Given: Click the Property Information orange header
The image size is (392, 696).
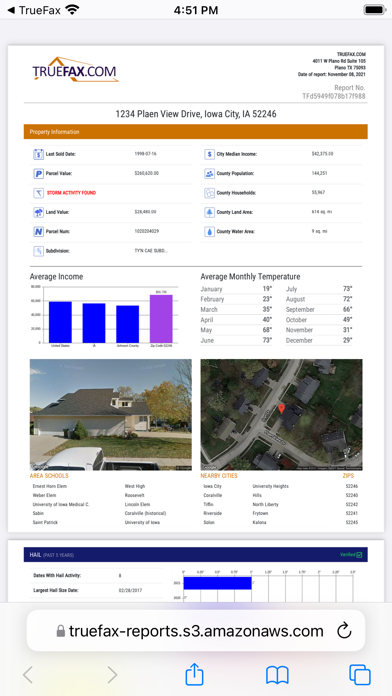Looking at the screenshot, I should [x=196, y=132].
